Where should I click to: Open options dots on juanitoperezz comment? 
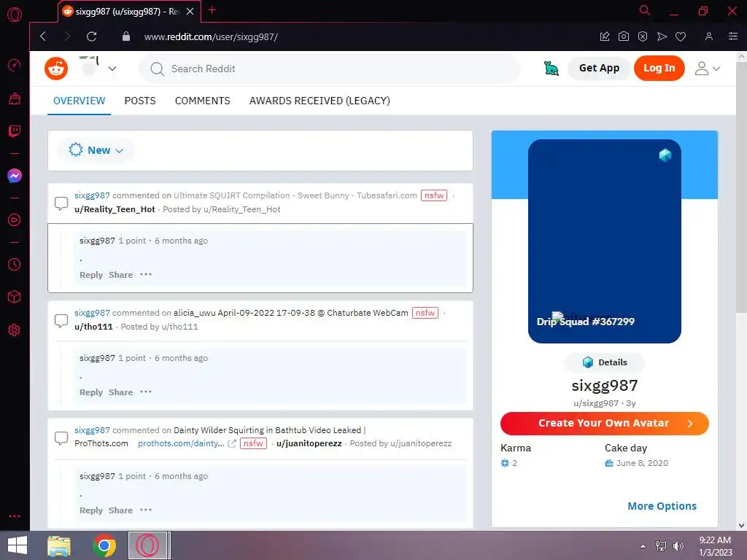pyautogui.click(x=146, y=510)
